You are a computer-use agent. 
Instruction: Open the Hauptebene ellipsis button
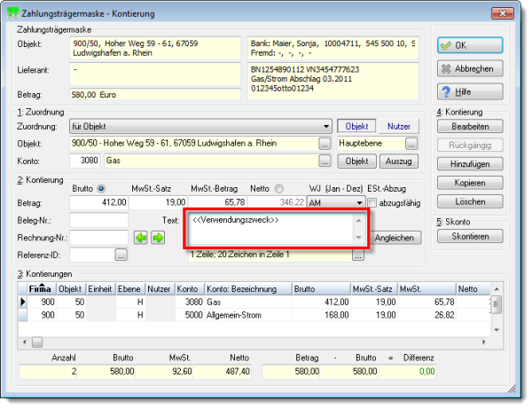pos(411,144)
